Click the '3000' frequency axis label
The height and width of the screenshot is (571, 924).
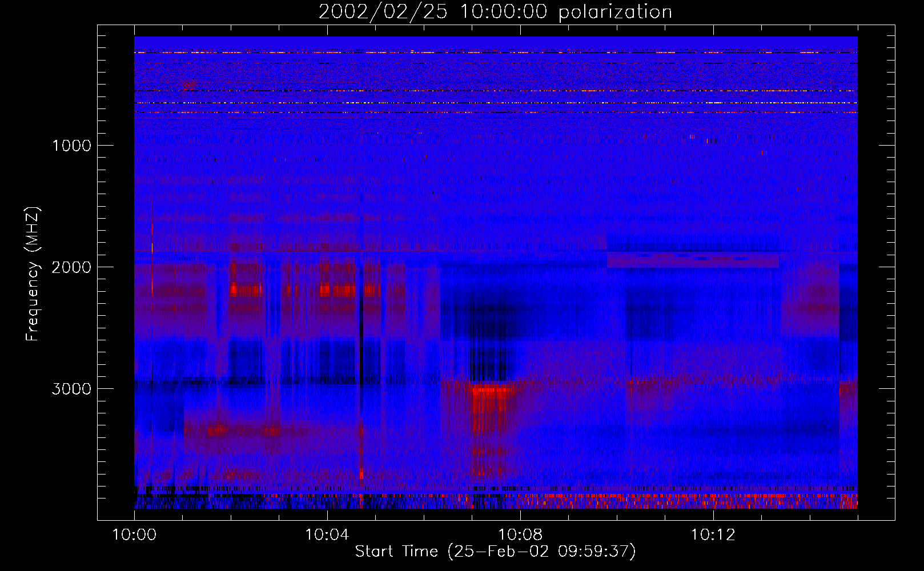71,389
